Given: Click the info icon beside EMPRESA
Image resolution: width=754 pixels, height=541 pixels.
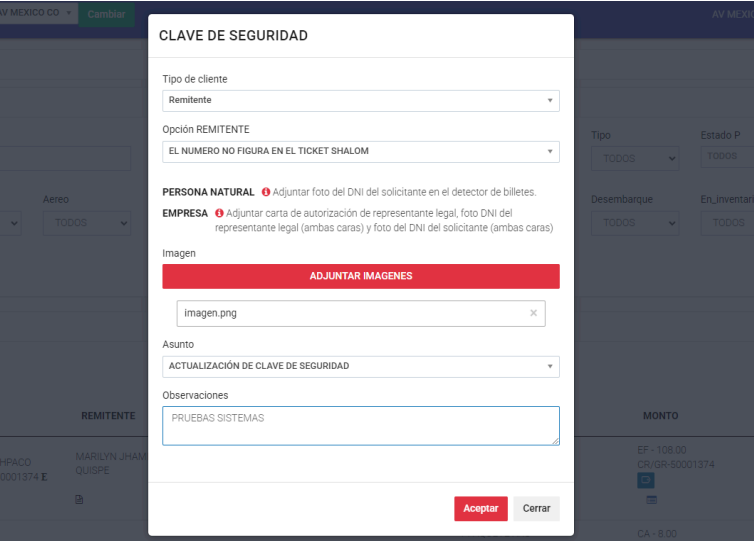Looking at the screenshot, I should coord(219,213).
